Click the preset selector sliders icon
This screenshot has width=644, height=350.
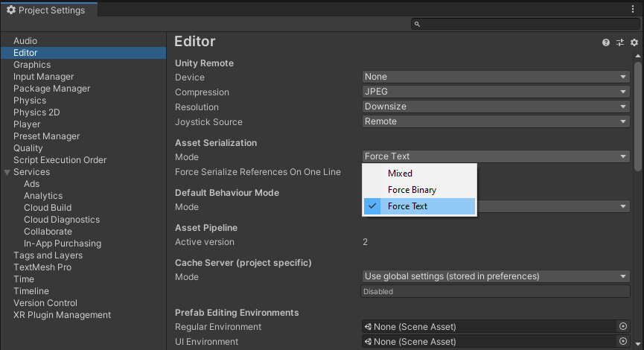pyautogui.click(x=620, y=43)
